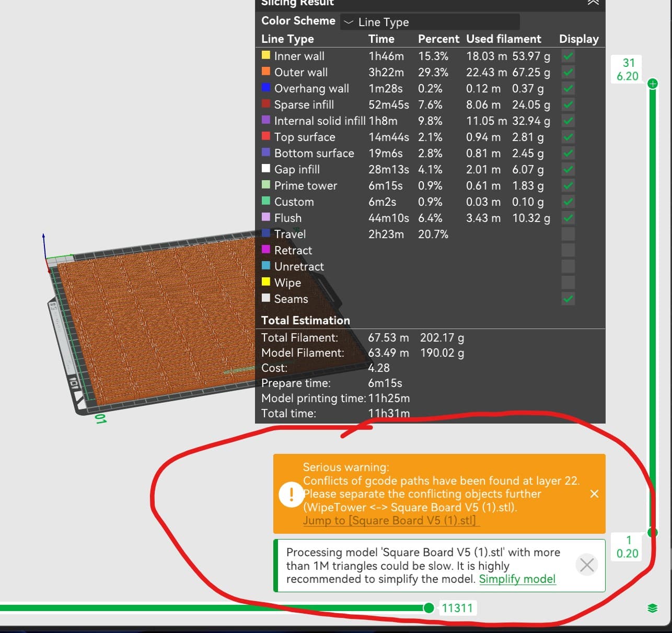Click the Prime tower green swatch
Viewport: 672px width, 633px height.
click(266, 184)
